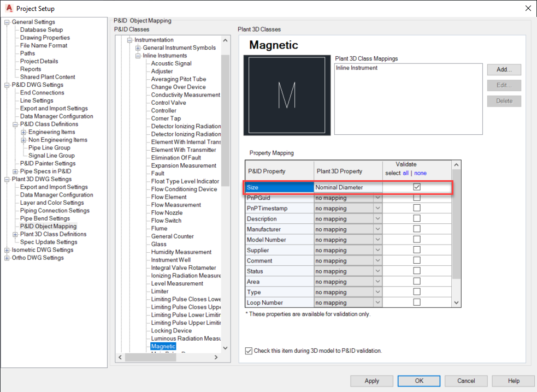Expand the Ortho DWG Settings node
The height and width of the screenshot is (392, 537).
7,258
